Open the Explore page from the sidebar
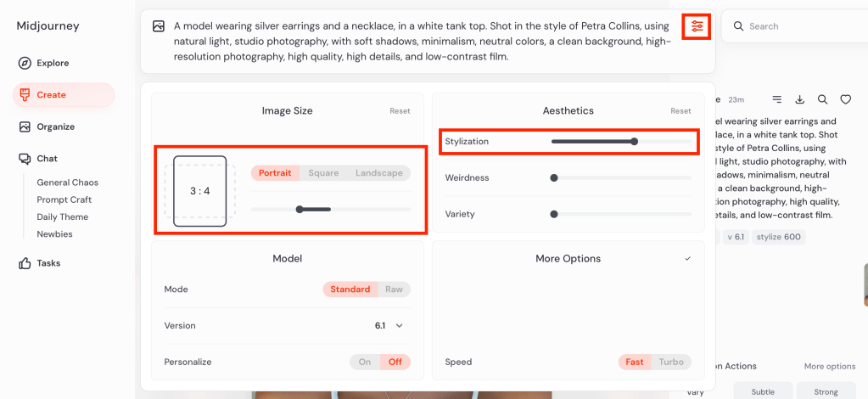Screen dimensions: 868x399 point(53,63)
